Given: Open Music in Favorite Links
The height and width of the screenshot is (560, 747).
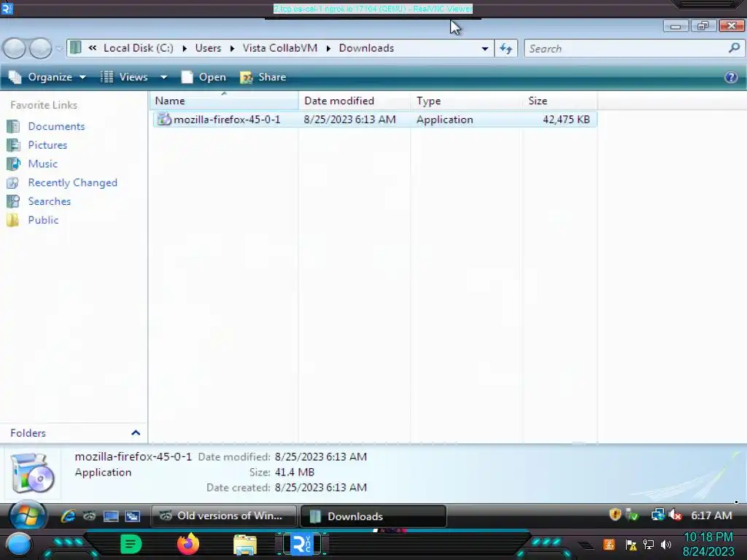Looking at the screenshot, I should point(43,164).
